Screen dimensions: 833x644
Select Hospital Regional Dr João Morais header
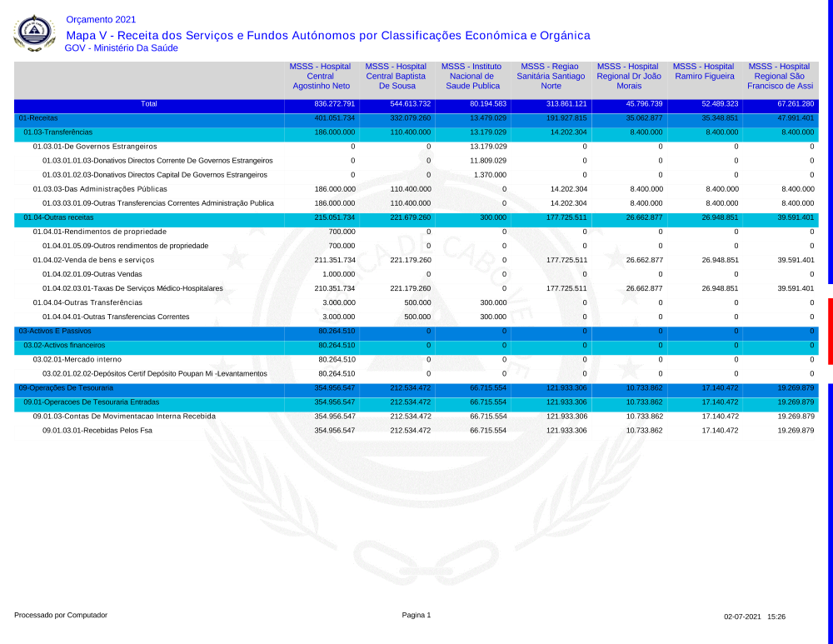(629, 76)
